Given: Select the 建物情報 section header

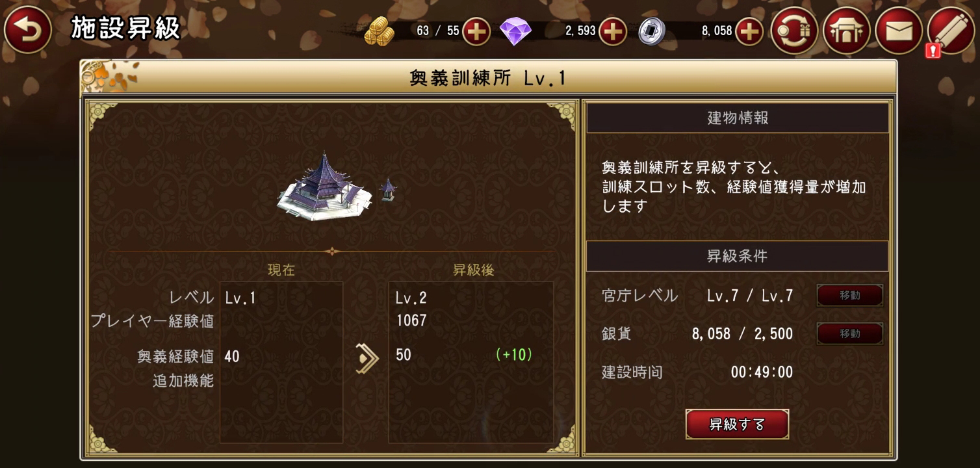Looking at the screenshot, I should point(738,118).
